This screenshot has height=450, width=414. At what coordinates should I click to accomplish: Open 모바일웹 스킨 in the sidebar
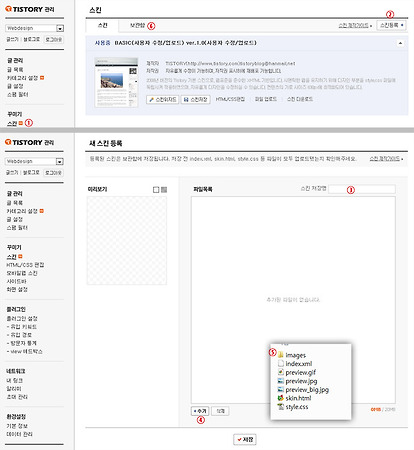click(22, 273)
